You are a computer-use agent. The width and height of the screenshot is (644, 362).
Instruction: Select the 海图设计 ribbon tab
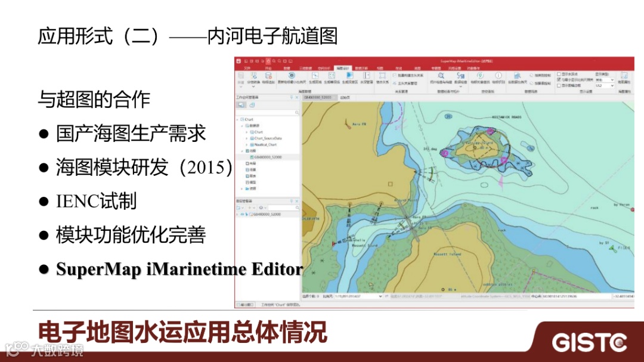[x=342, y=68]
